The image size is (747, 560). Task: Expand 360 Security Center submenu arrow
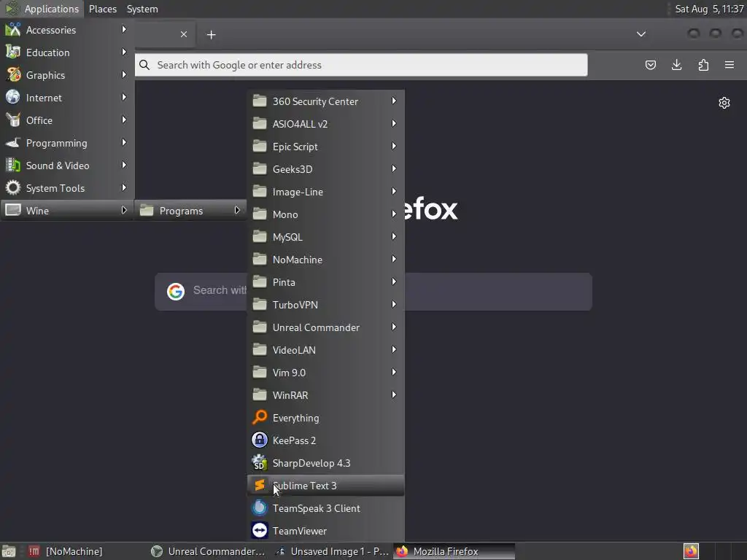click(394, 101)
